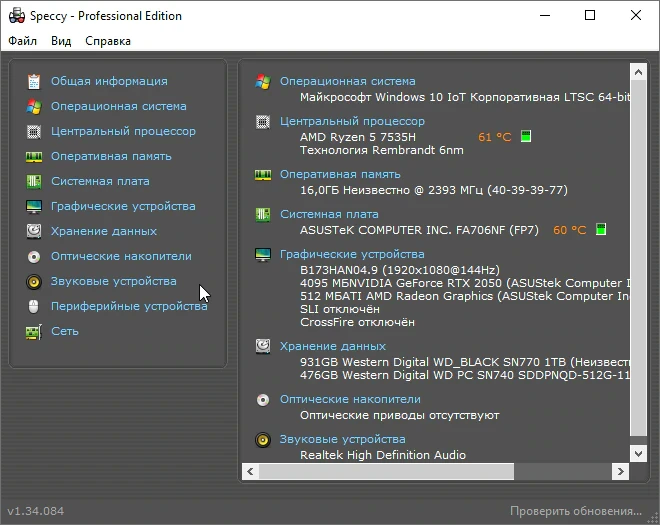The height and width of the screenshot is (525, 660).
Task: Click the RAM stick icon in sidebar
Action: click(34, 157)
